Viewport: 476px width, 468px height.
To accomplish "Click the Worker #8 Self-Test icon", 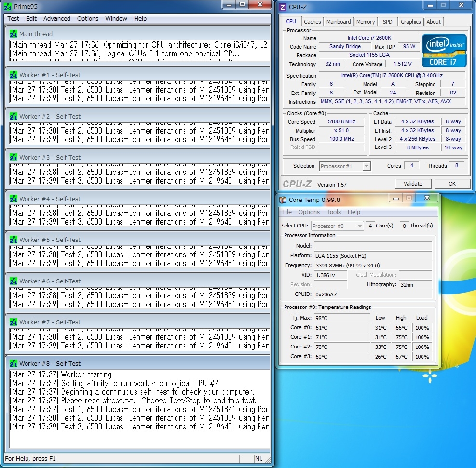I will [x=14, y=363].
